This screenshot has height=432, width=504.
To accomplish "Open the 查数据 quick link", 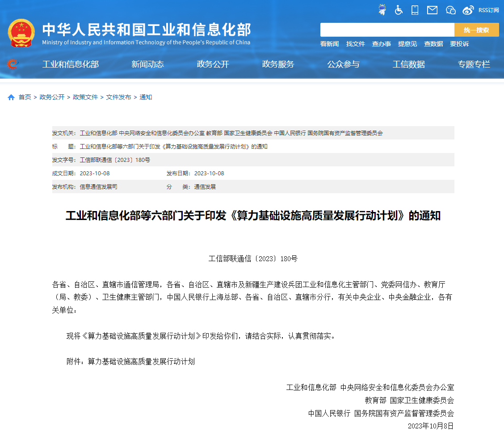I will pyautogui.click(x=433, y=44).
